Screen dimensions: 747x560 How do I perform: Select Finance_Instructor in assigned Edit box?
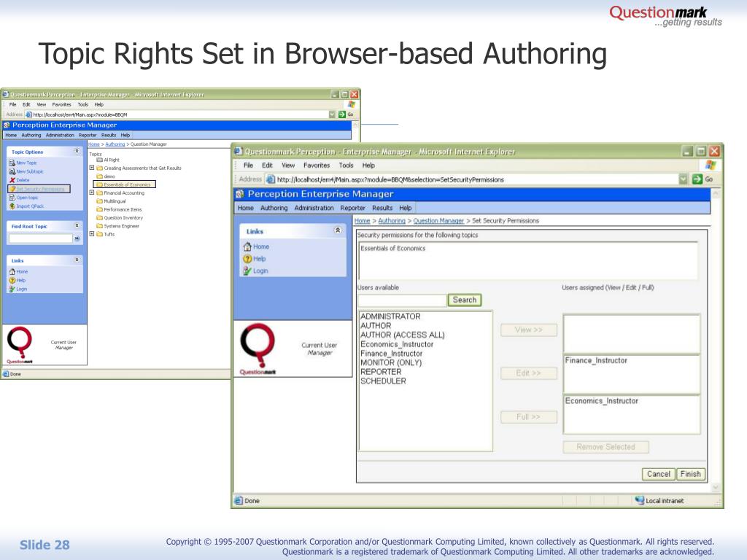pyautogui.click(x=596, y=360)
